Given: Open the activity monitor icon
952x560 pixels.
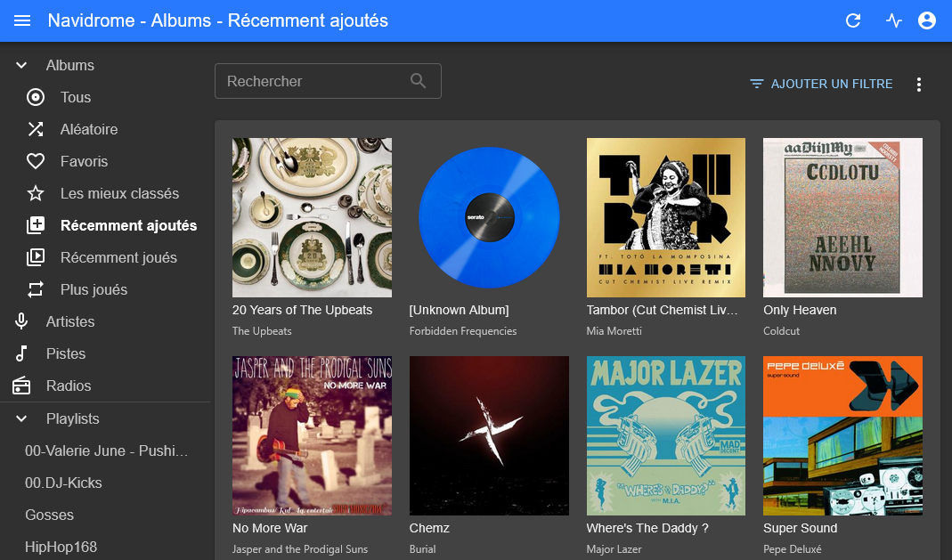Looking at the screenshot, I should pyautogui.click(x=894, y=20).
